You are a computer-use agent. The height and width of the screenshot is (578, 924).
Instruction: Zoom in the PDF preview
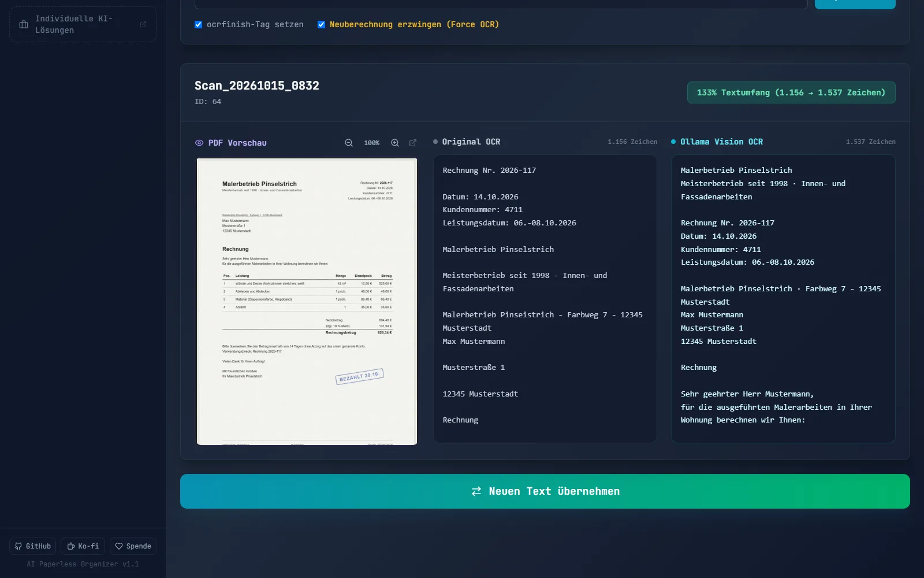pyautogui.click(x=395, y=143)
